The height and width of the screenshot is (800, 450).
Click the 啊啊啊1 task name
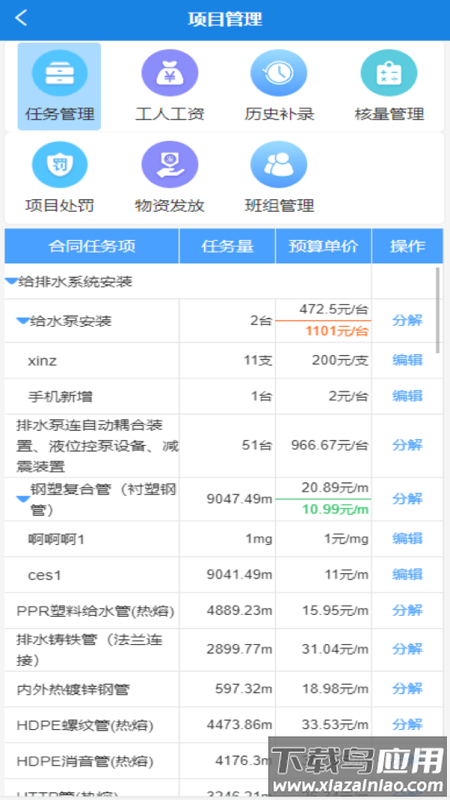pos(56,538)
